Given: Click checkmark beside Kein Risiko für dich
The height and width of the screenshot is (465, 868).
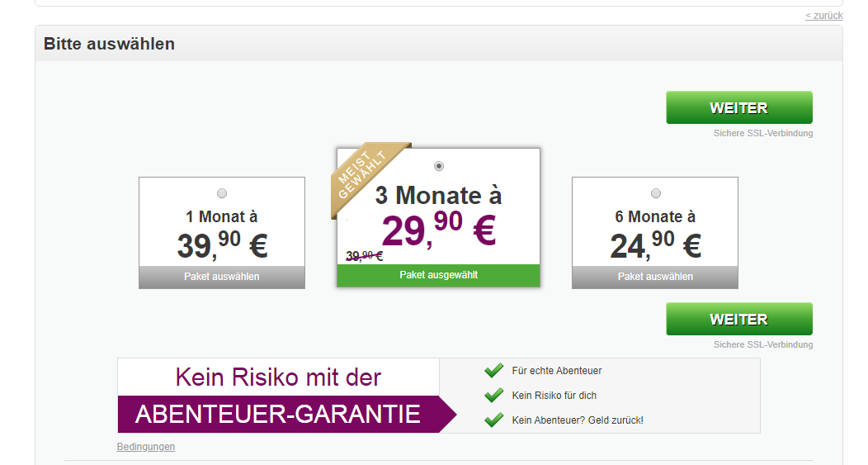Looking at the screenshot, I should (x=493, y=395).
